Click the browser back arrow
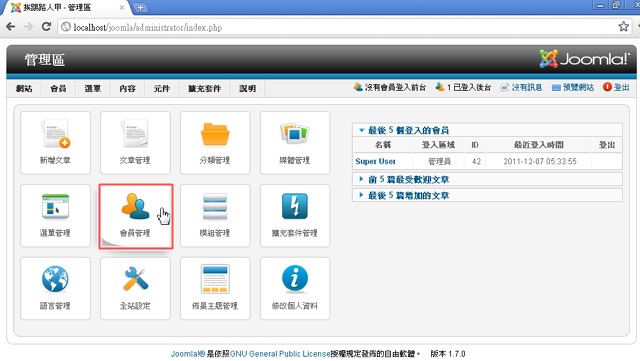 [11, 27]
